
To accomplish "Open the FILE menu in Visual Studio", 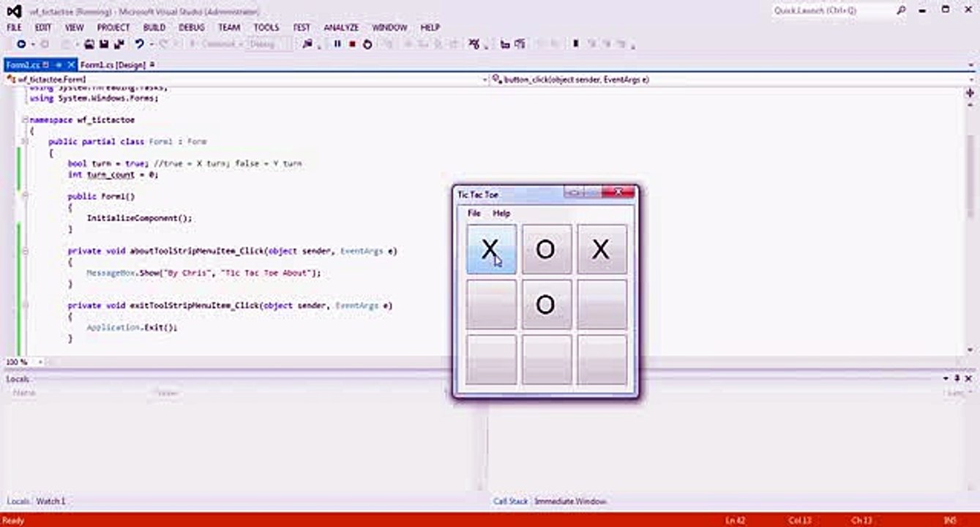I will click(x=14, y=27).
